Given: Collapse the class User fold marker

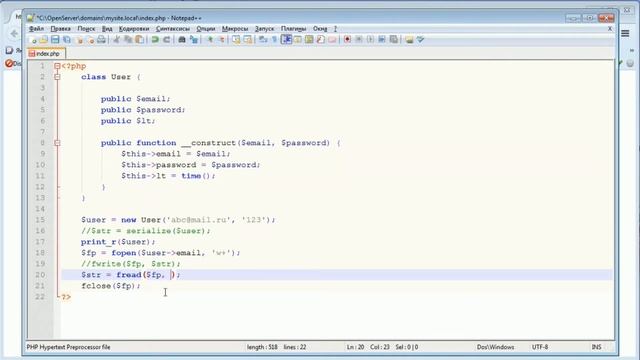Looking at the screenshot, I should [57, 77].
